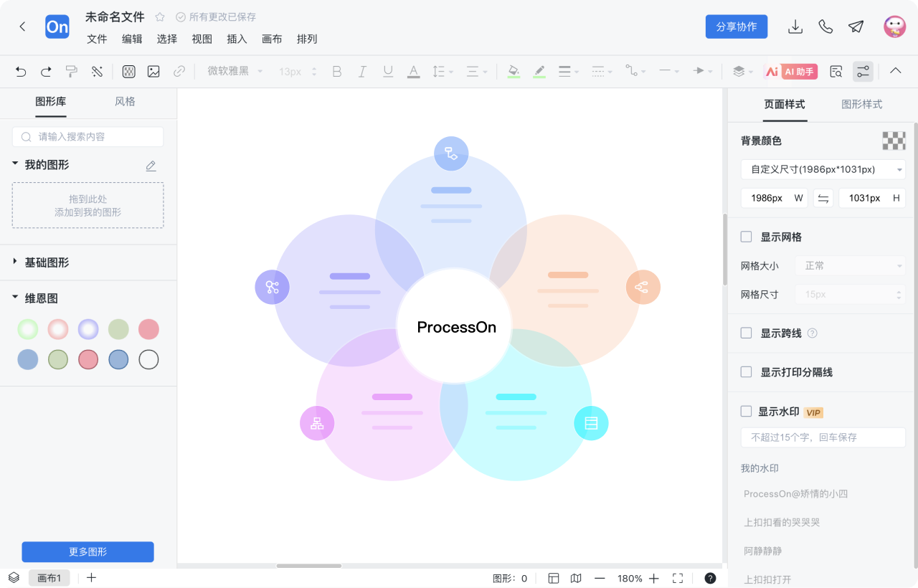Click the undo arrow icon
This screenshot has width=918, height=588.
coord(21,71)
